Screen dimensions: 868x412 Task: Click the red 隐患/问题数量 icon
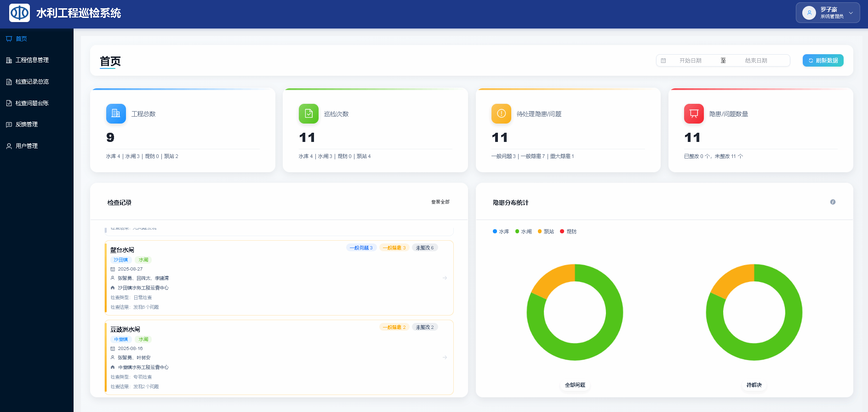tap(694, 114)
